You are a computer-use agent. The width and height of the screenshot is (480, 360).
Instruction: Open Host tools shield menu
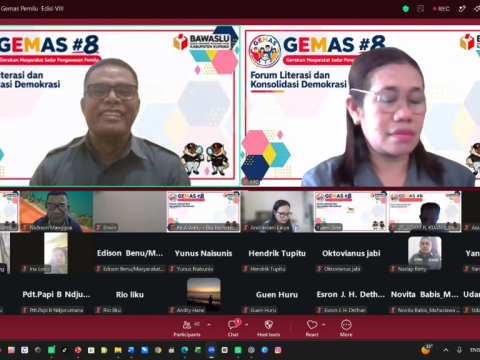click(268, 328)
